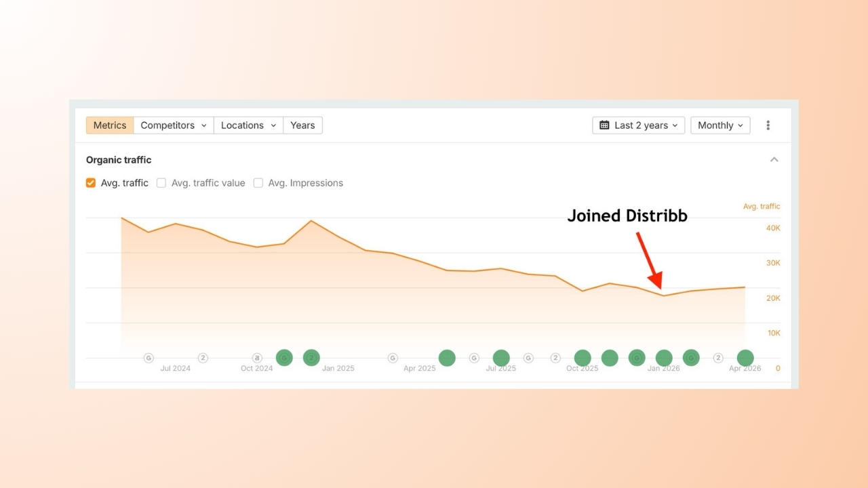Click the 10K axis label
The width and height of the screenshot is (868, 488).
pyautogui.click(x=773, y=333)
